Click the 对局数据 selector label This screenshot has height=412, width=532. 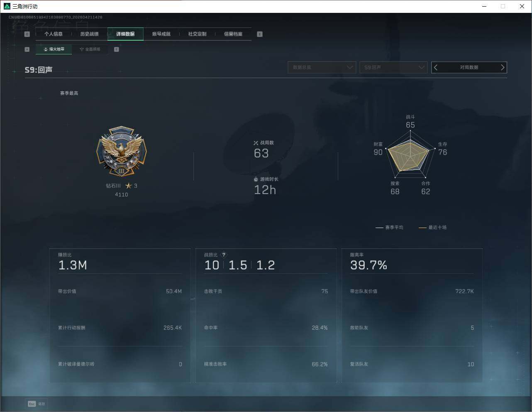click(x=469, y=67)
